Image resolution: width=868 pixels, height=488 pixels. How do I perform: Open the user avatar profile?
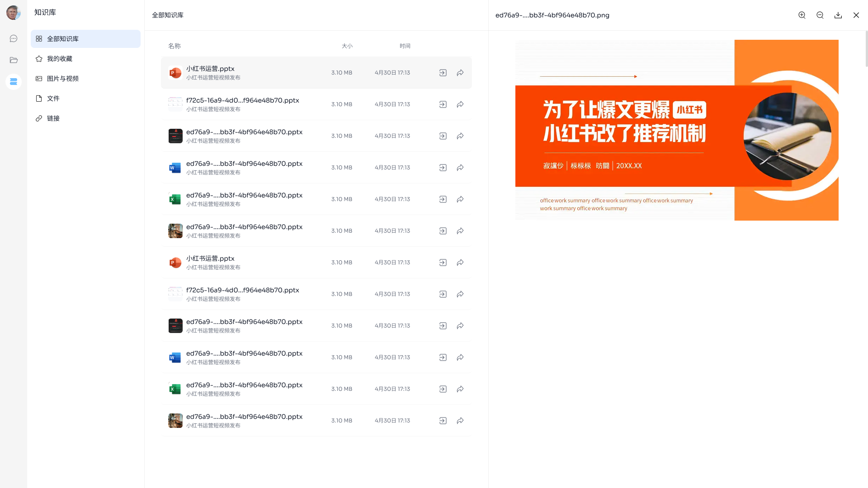(13, 13)
